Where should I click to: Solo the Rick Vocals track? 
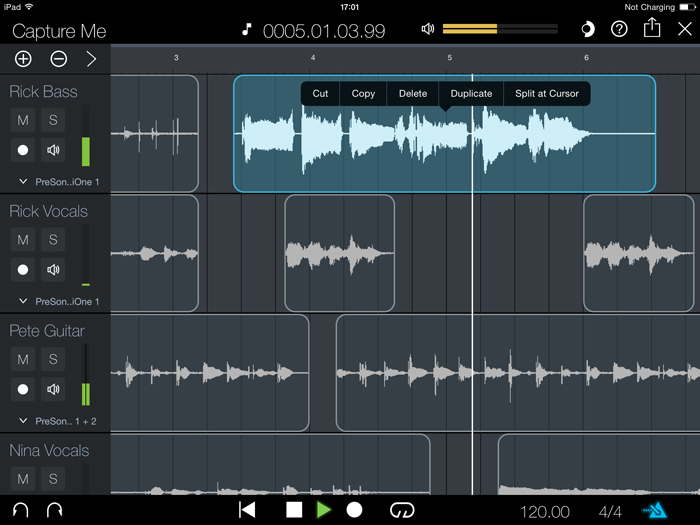[53, 240]
